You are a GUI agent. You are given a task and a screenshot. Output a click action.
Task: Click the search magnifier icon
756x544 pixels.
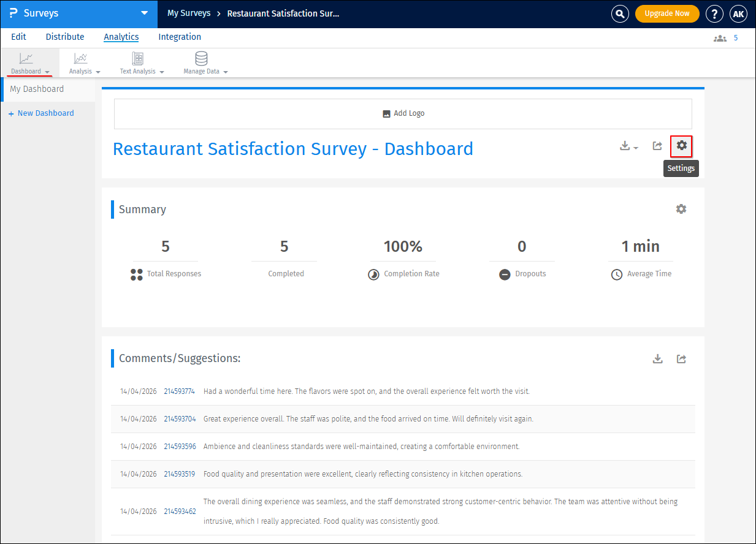pos(620,13)
